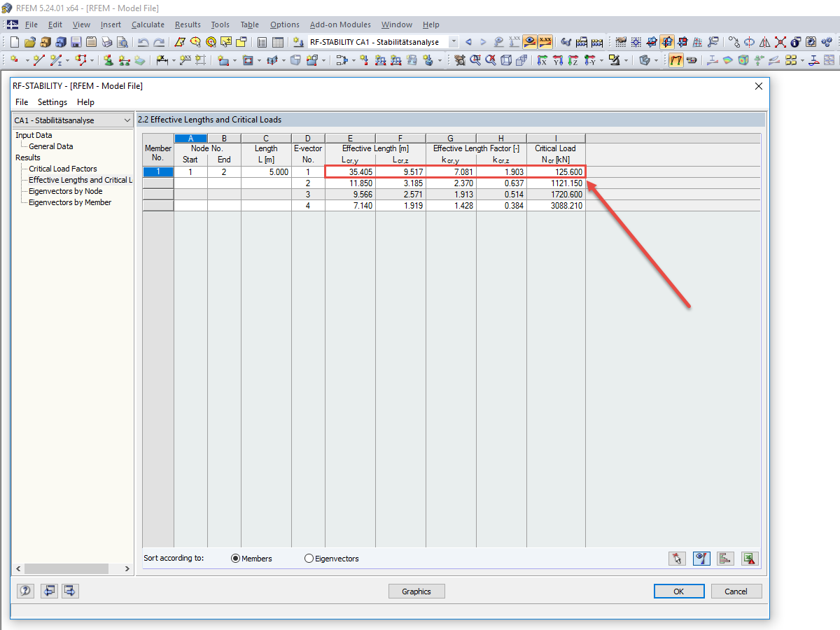Screen dimensions: 840x630
Task: Go to next result case arrow
Action: click(x=483, y=42)
